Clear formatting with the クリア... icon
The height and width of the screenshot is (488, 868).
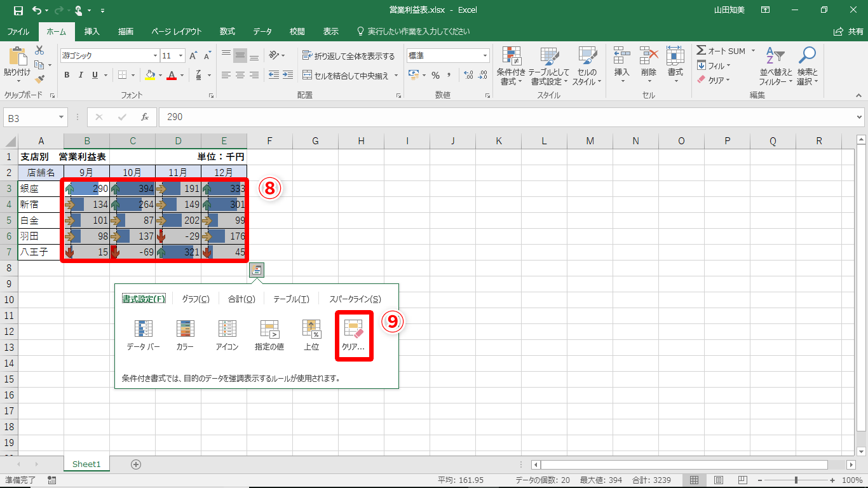(x=353, y=335)
